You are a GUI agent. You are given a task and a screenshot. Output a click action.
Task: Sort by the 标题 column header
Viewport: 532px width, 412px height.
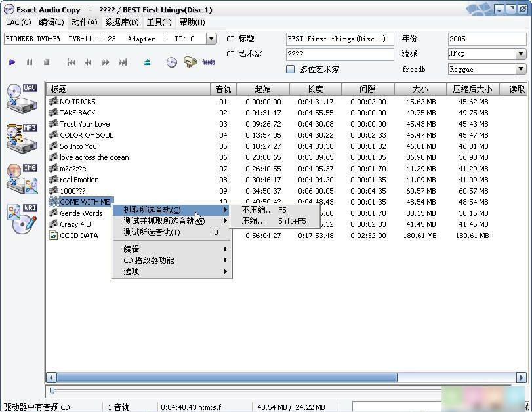click(x=129, y=89)
